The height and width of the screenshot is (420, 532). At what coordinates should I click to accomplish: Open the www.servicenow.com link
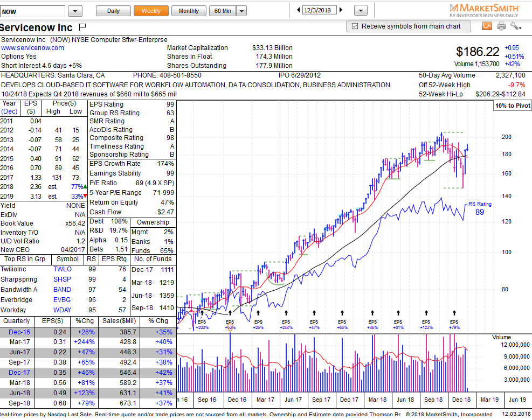tap(32, 48)
